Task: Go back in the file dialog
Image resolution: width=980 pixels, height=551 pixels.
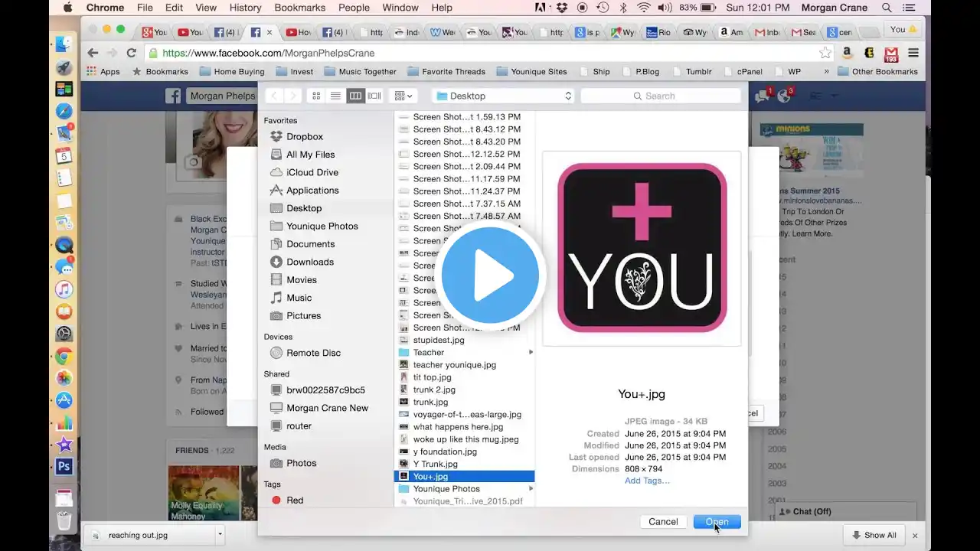Action: pyautogui.click(x=274, y=96)
